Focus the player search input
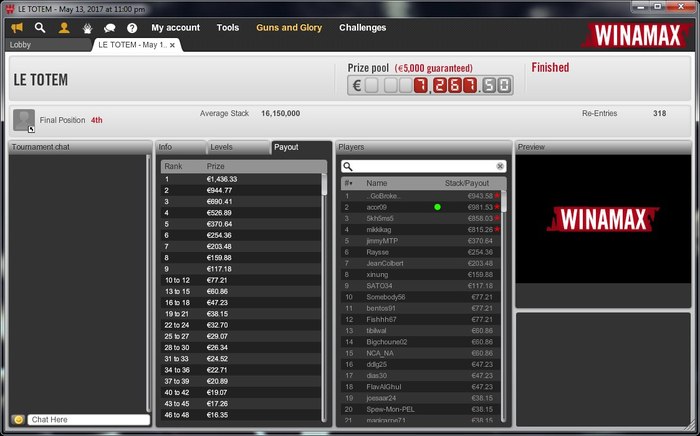 point(424,166)
